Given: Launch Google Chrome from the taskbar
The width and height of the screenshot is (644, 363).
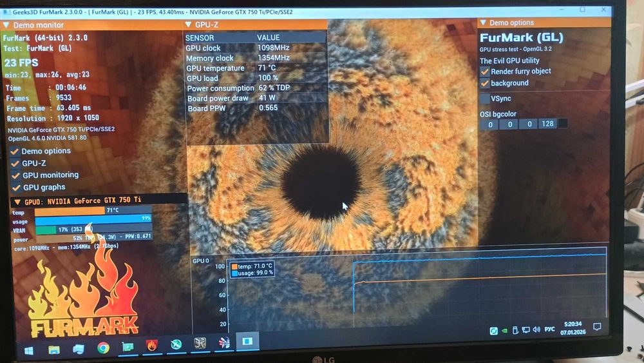Looking at the screenshot, I should [x=103, y=348].
